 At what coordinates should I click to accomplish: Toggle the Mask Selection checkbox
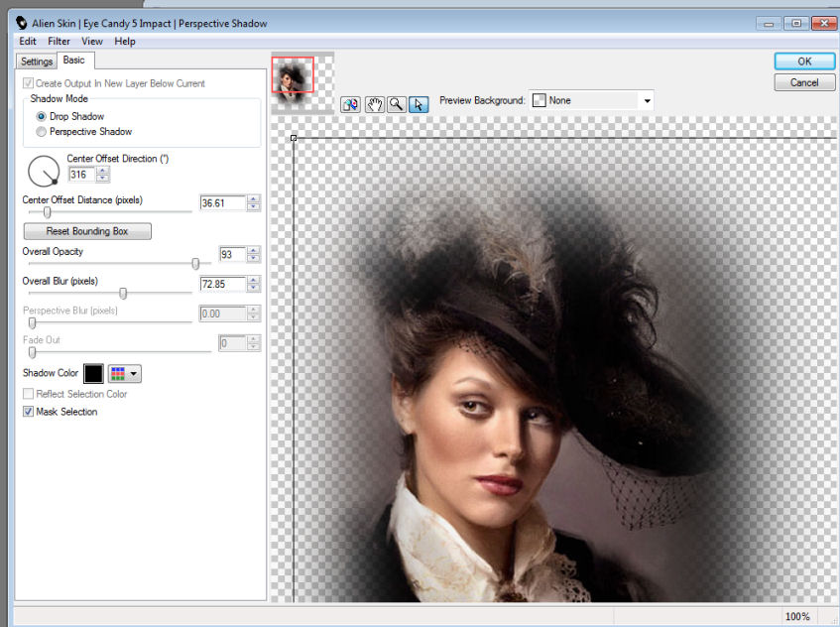click(x=28, y=412)
